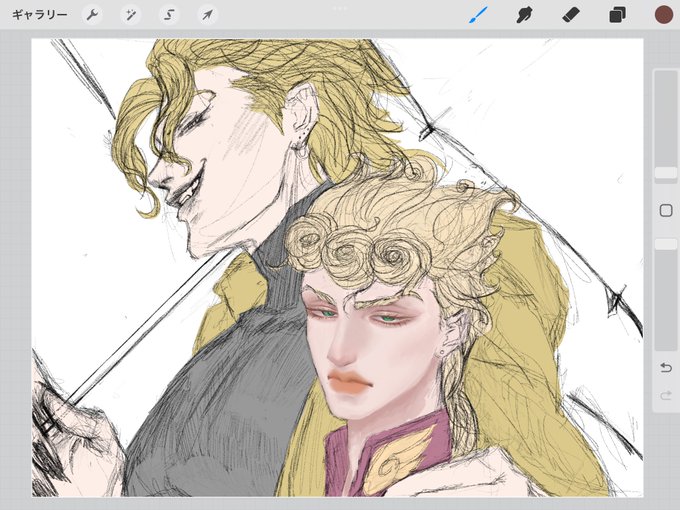
Task: Select the Eraser tool
Action: pyautogui.click(x=571, y=15)
